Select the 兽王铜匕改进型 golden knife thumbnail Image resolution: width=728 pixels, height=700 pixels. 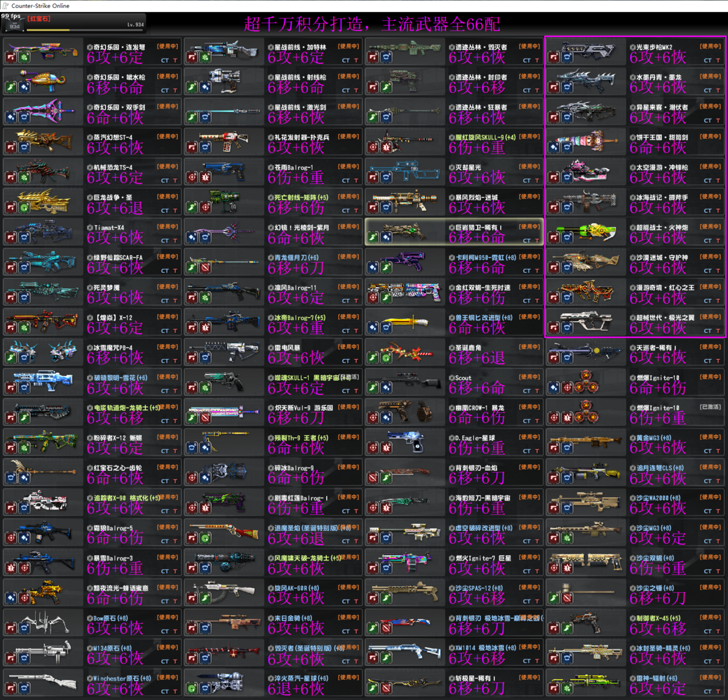405,321
